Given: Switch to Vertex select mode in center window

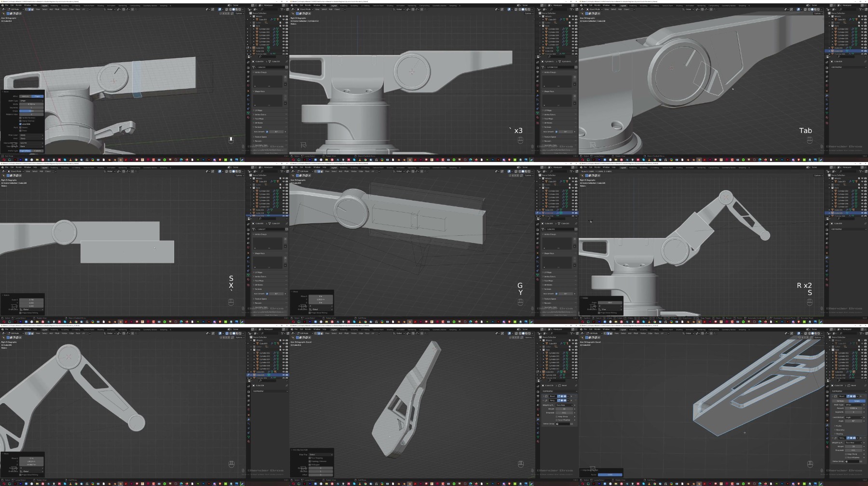Looking at the screenshot, I should (x=316, y=171).
